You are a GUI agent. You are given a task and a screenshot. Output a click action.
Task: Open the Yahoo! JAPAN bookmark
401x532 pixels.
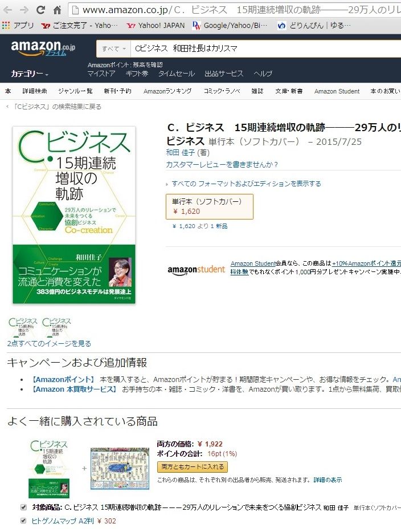[156, 26]
